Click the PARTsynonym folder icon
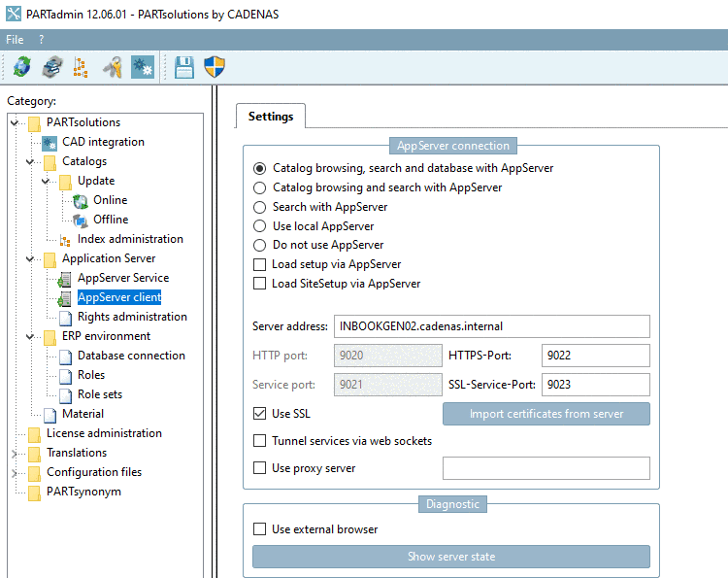 [34, 493]
